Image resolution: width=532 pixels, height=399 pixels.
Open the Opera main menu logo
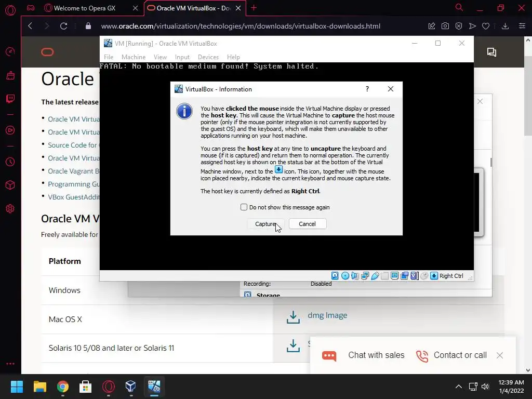tap(10, 10)
